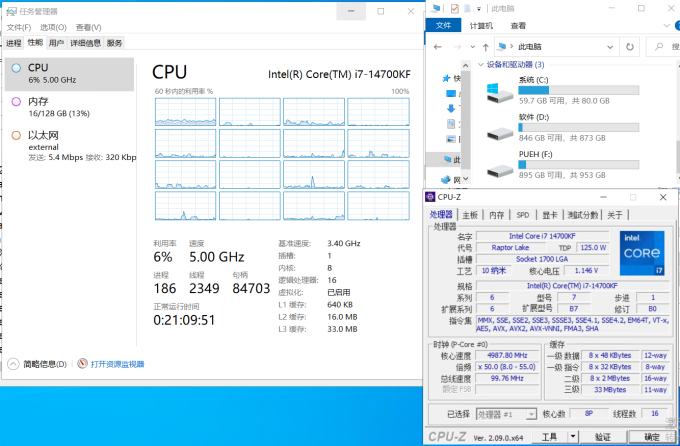Open the 计算机 ribbon tab in File Explorer
The height and width of the screenshot is (446, 680).
coord(481,26)
